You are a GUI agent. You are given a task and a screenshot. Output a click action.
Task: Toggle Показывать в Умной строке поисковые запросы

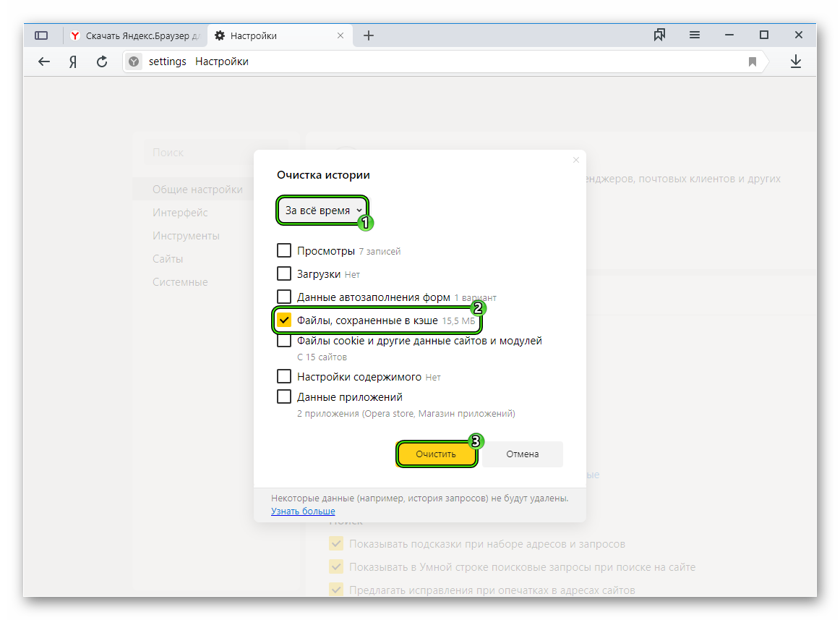click(x=336, y=566)
